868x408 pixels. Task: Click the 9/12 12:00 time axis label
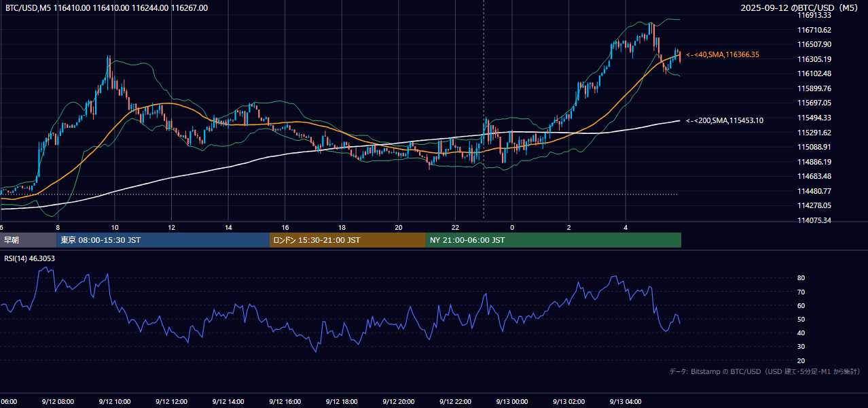[x=171, y=401]
